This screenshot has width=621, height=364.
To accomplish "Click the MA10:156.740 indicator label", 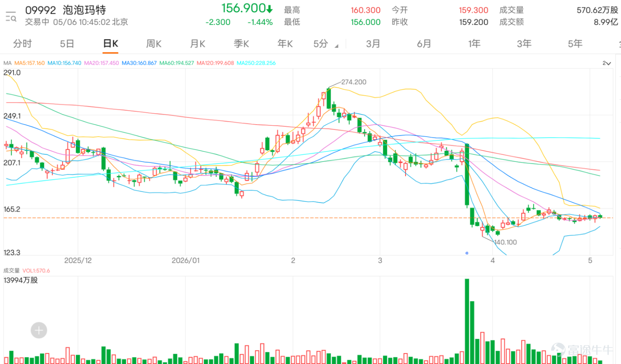I will click(x=64, y=63).
